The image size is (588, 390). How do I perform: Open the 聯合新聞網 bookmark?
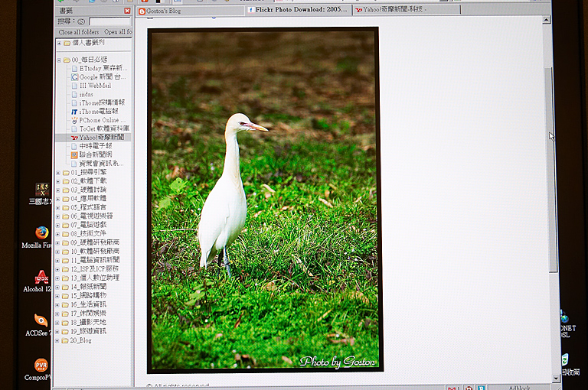click(100, 154)
